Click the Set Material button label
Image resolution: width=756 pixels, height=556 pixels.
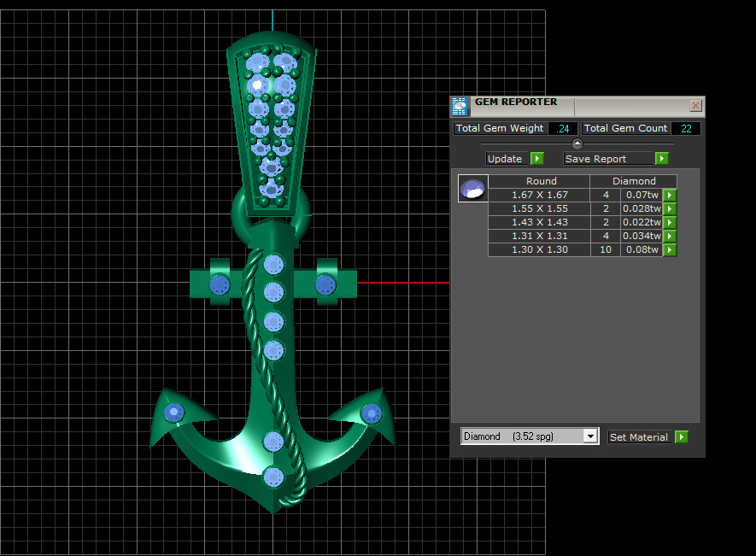(639, 437)
